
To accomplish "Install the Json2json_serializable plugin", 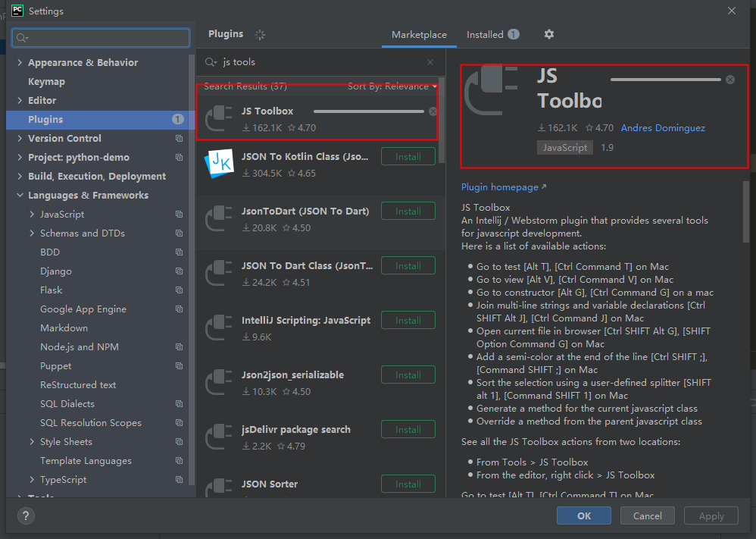I will [408, 375].
